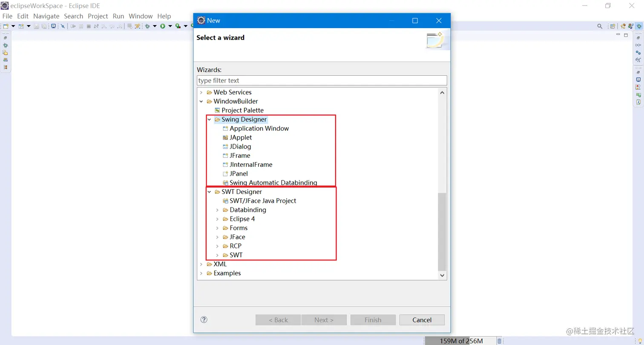Click the type filter text field
Screen dimensions: 644x345
(x=322, y=80)
